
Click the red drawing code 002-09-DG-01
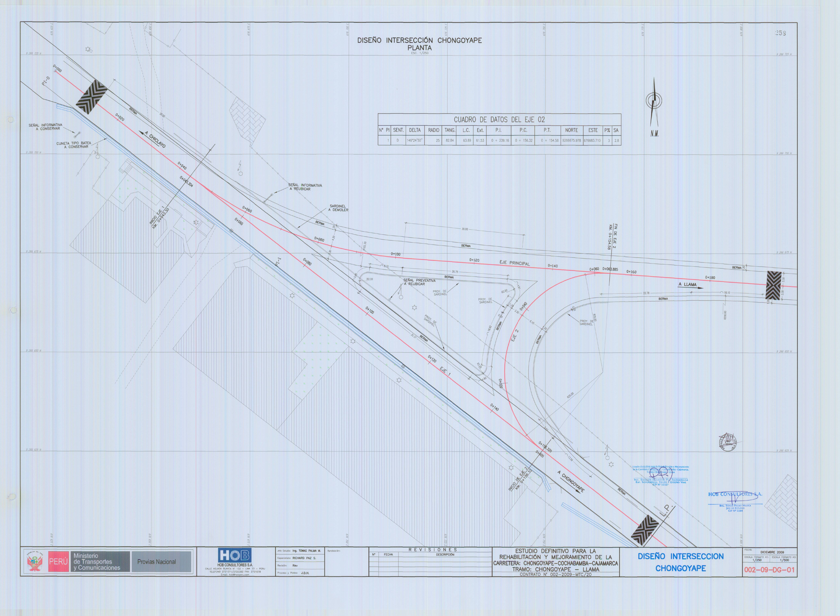(769, 570)
